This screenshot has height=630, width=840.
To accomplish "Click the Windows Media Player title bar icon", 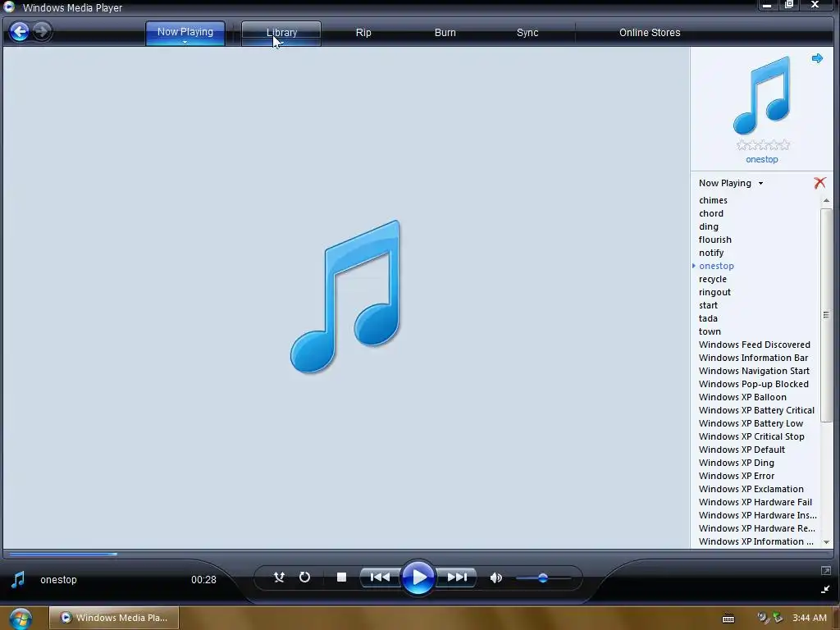I will (x=10, y=7).
